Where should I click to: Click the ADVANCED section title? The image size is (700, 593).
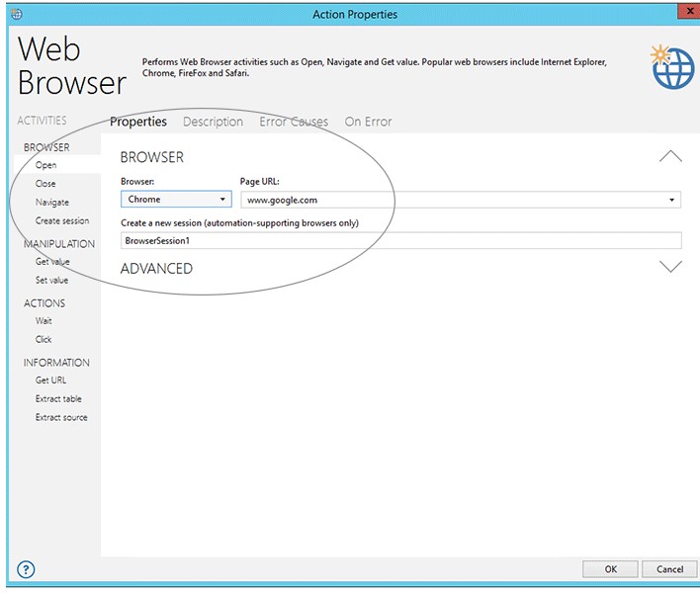click(156, 268)
